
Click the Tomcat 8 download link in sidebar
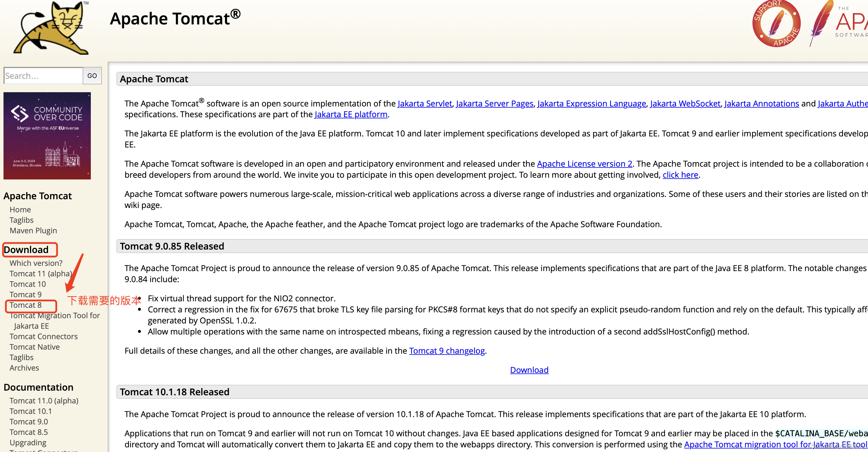coord(25,305)
